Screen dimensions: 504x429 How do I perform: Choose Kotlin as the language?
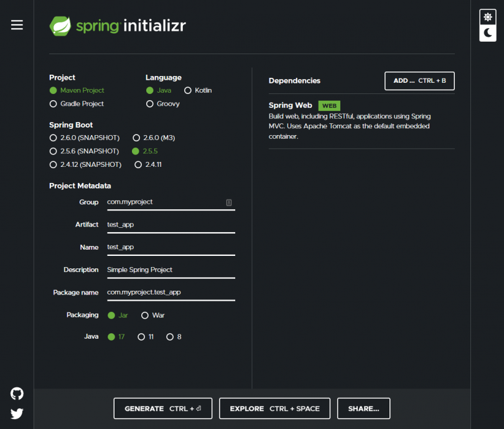pyautogui.click(x=188, y=90)
